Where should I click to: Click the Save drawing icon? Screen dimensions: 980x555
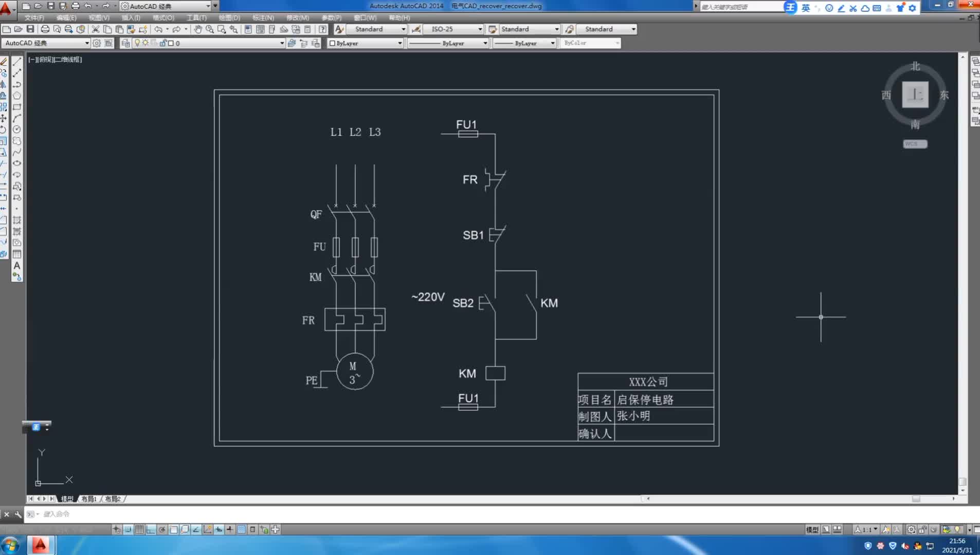pyautogui.click(x=30, y=29)
